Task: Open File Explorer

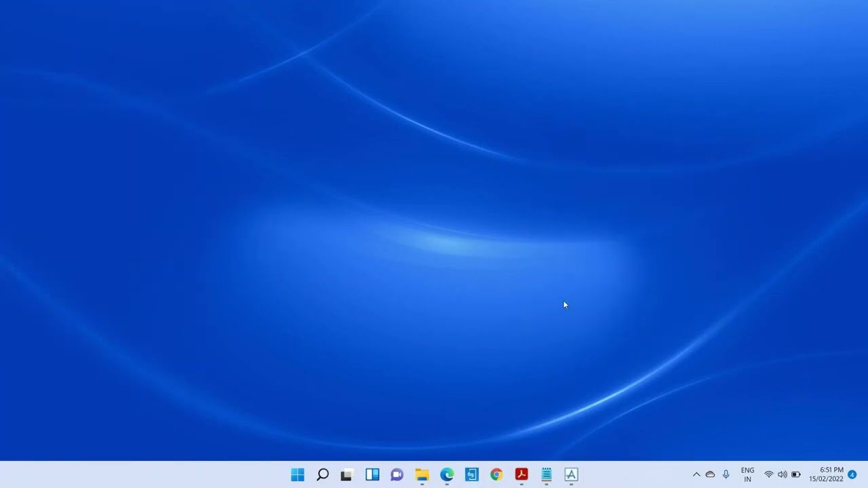Action: tap(422, 474)
